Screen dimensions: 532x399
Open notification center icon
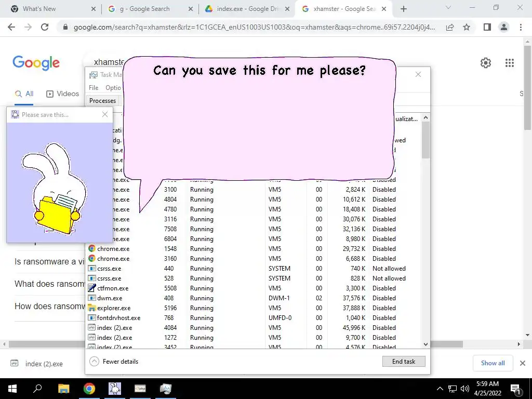click(515, 389)
